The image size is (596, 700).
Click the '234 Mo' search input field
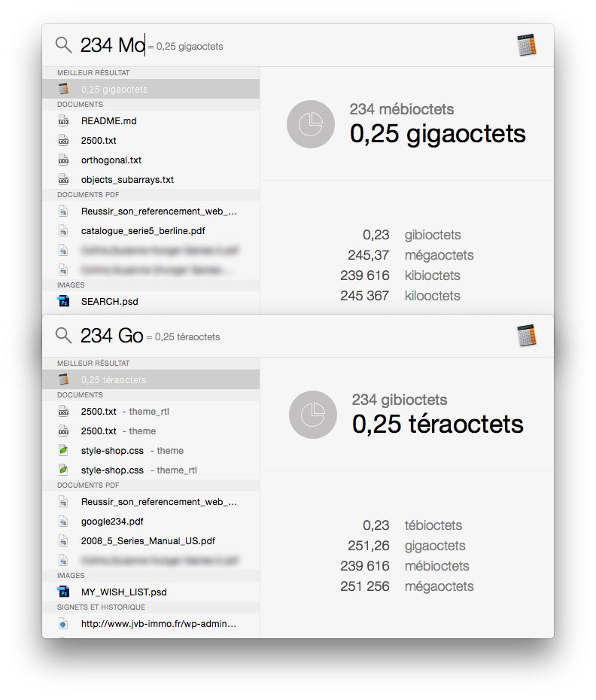click(x=295, y=45)
